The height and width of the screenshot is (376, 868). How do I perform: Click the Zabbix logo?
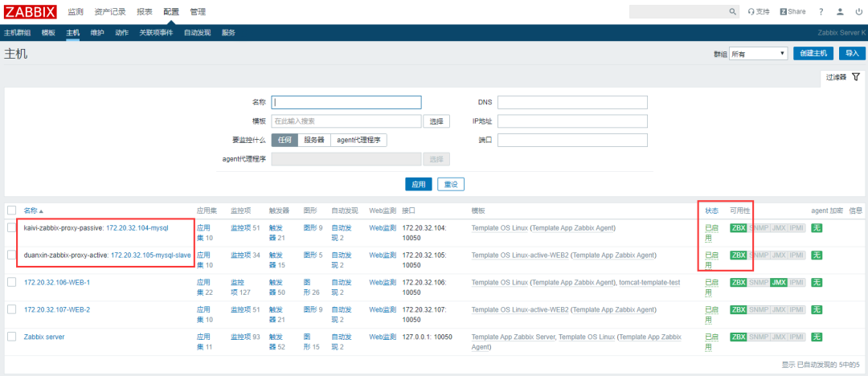(x=30, y=11)
